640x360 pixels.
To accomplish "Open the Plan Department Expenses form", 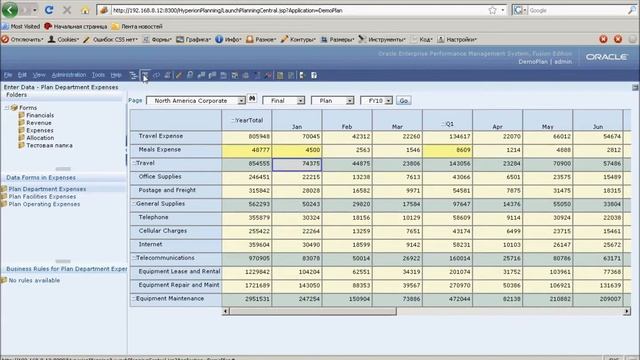I will click(x=47, y=189).
